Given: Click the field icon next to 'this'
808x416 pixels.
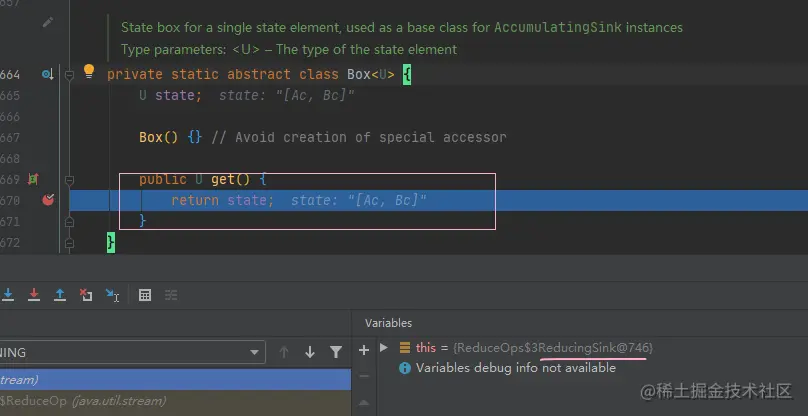Looking at the screenshot, I should (x=405, y=347).
